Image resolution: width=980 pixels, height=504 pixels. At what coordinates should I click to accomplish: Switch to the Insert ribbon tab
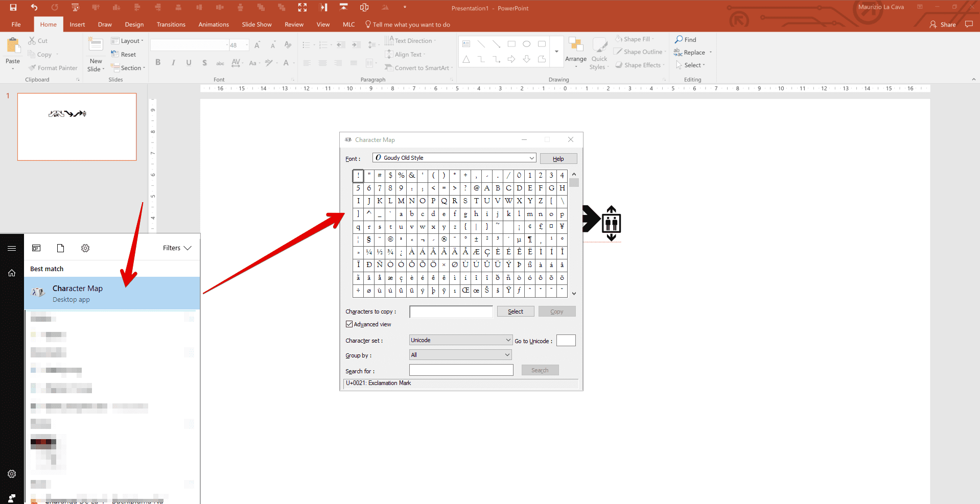pos(77,24)
